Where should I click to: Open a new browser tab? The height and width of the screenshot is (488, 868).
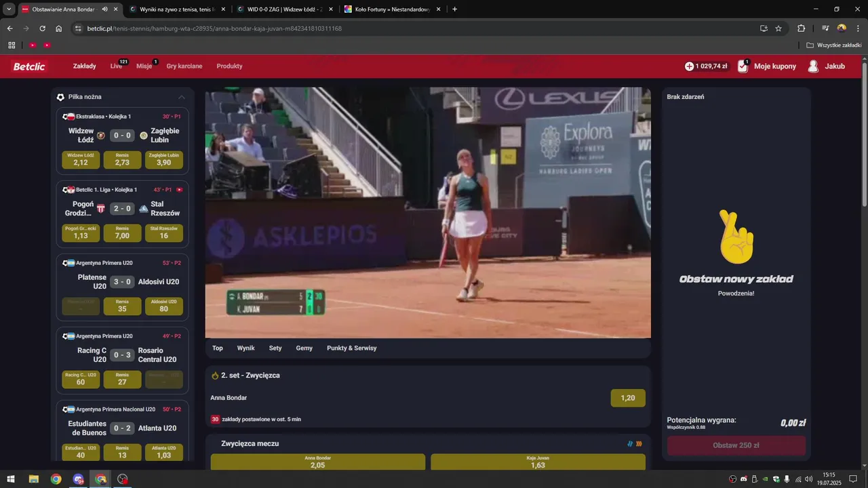(x=454, y=9)
